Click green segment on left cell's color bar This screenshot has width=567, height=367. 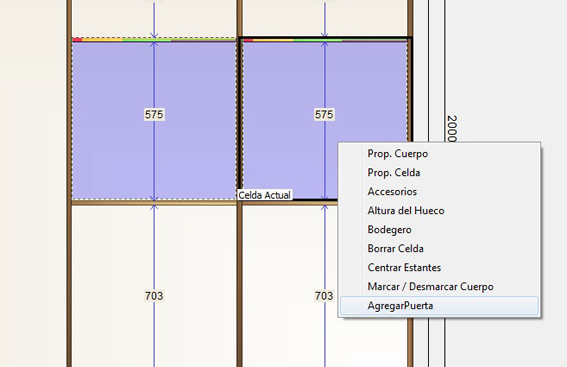pos(147,40)
